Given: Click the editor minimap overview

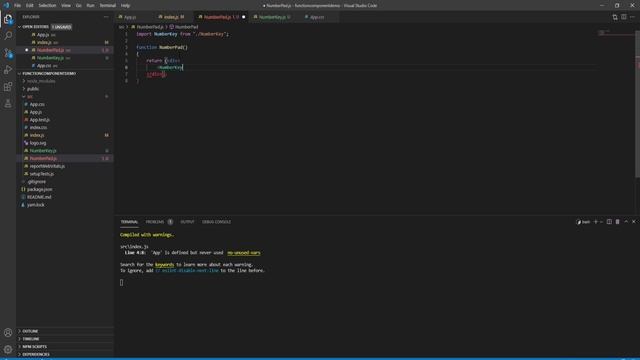Looking at the screenshot, I should [x=616, y=33].
